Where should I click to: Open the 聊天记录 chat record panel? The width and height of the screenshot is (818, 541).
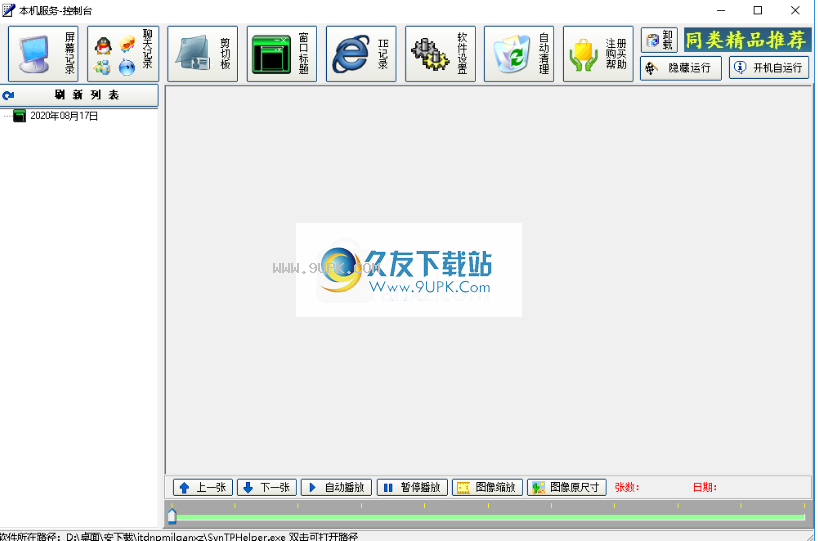click(123, 54)
